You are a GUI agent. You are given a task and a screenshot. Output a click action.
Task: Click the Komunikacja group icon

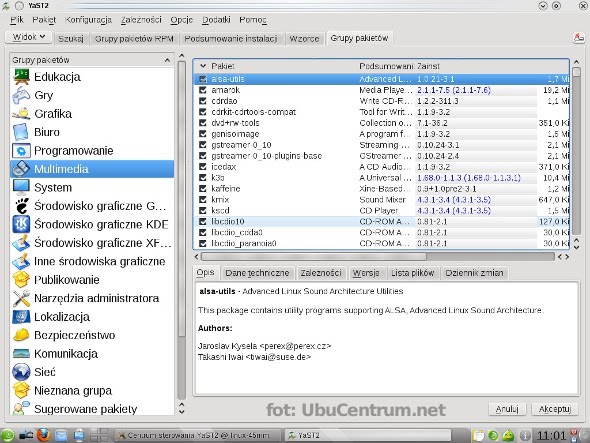[21, 353]
